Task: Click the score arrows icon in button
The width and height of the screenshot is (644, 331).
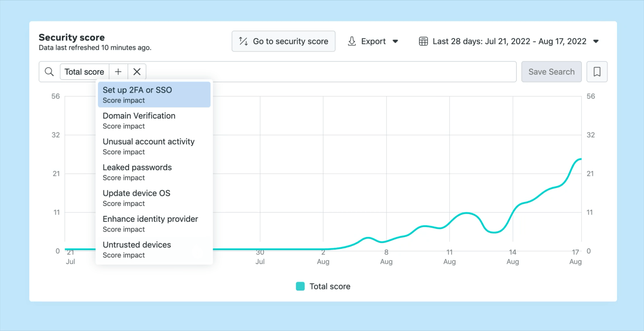Action: [243, 41]
